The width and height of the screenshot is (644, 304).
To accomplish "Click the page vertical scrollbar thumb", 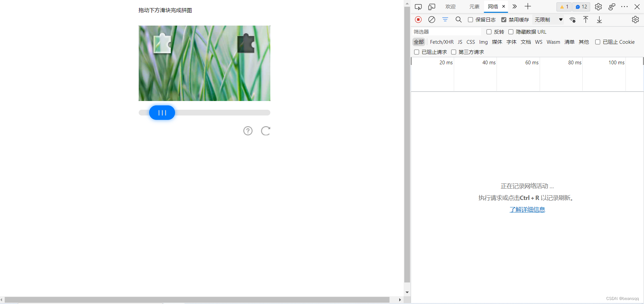I will (407, 144).
